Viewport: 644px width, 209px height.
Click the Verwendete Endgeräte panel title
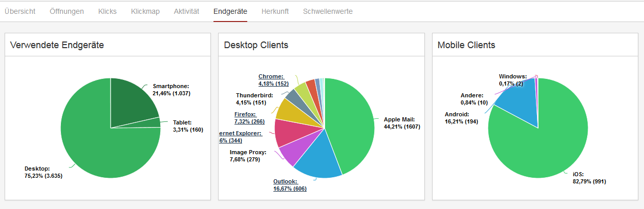tap(57, 45)
